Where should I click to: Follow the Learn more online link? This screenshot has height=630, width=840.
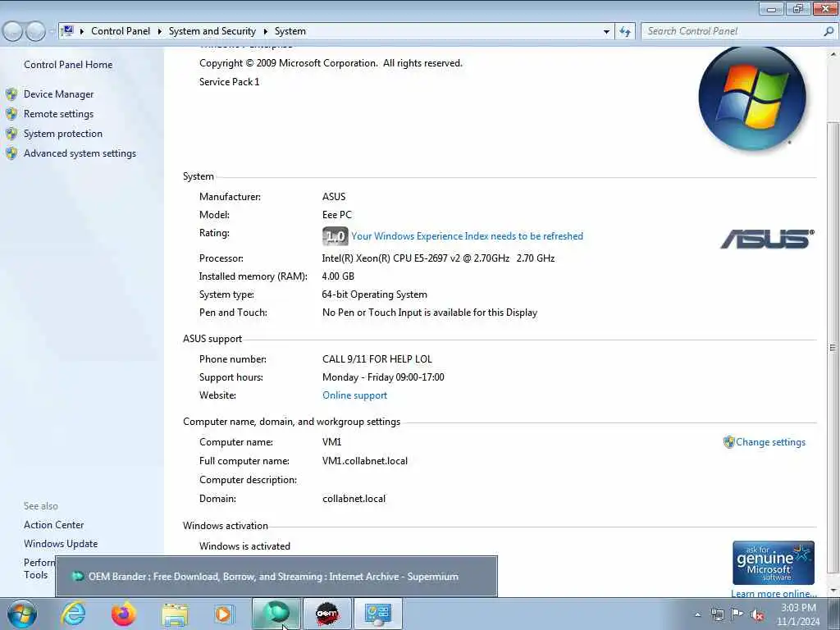coord(774,594)
